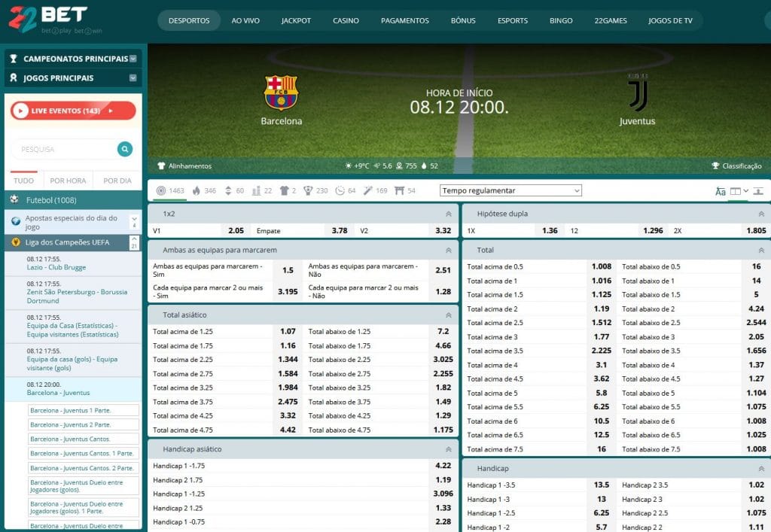Viewport: 771px width, 532px height.
Task: Open the Tempo regulamentar dropdown
Action: point(510,190)
